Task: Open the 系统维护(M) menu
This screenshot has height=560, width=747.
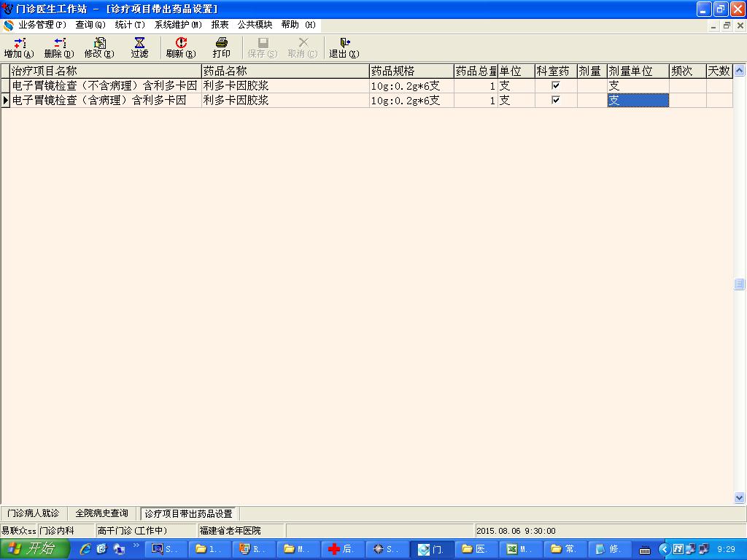Action: click(178, 25)
